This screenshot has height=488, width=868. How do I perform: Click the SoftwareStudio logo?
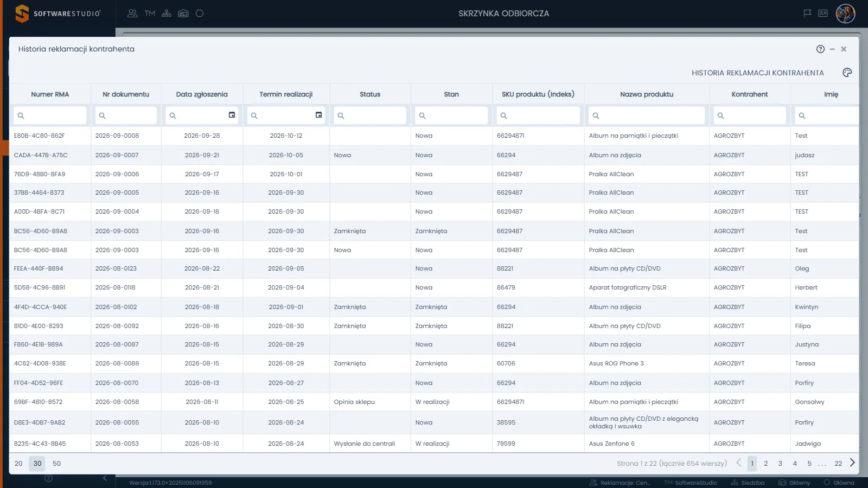tap(58, 14)
